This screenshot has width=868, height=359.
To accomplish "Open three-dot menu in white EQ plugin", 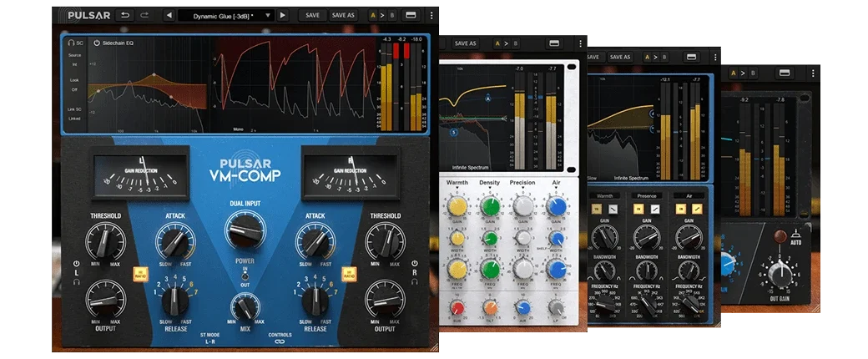I will click(579, 43).
